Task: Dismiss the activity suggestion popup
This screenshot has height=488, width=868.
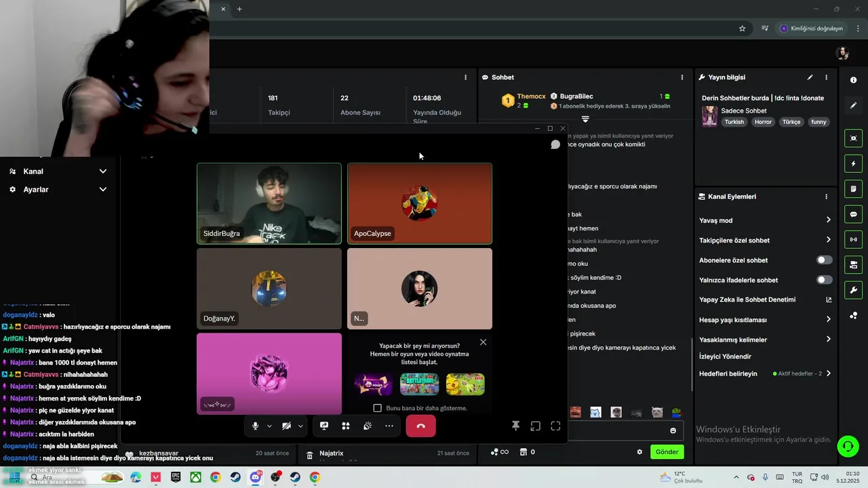Action: [484, 342]
